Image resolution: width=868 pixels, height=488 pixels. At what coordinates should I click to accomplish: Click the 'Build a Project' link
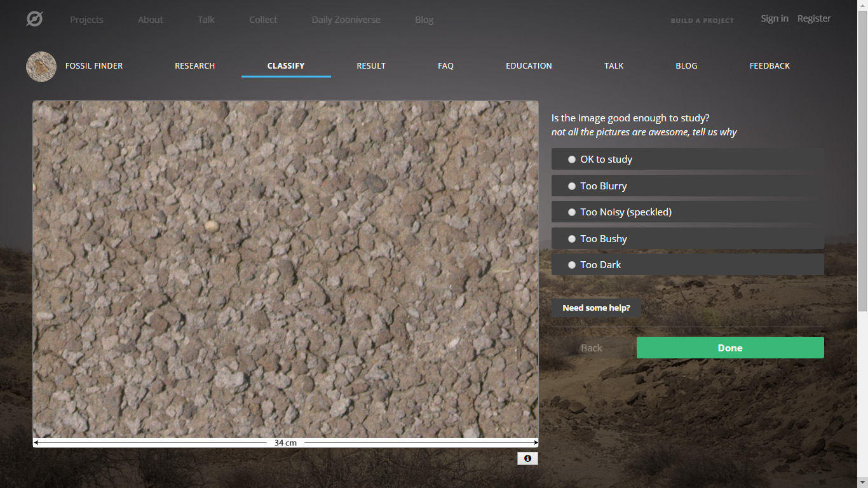click(702, 20)
